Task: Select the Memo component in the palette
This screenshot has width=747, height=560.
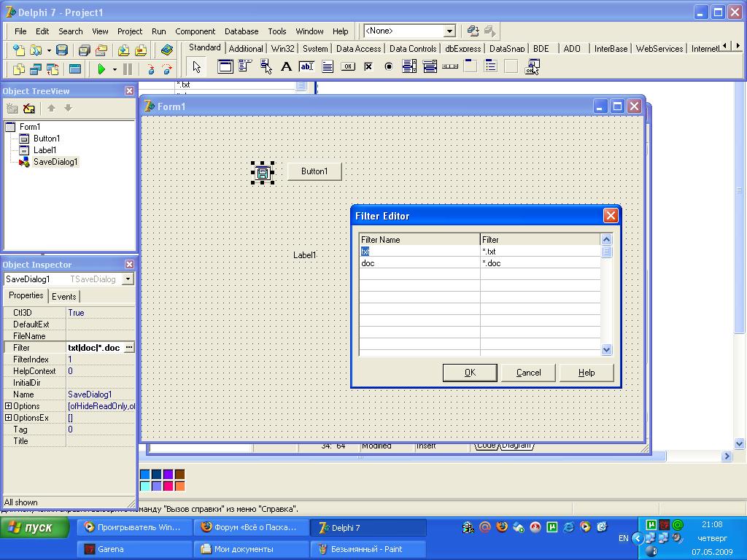Action: pos(328,67)
